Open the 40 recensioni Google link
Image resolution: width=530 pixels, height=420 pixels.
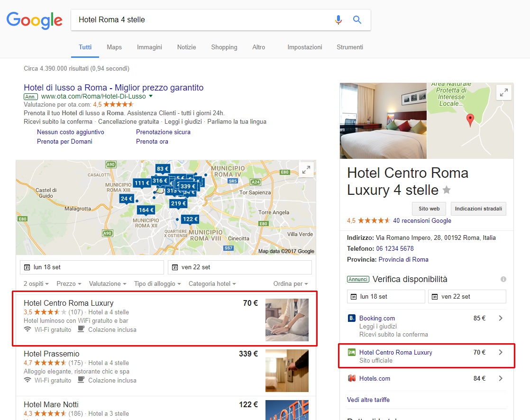pos(422,220)
